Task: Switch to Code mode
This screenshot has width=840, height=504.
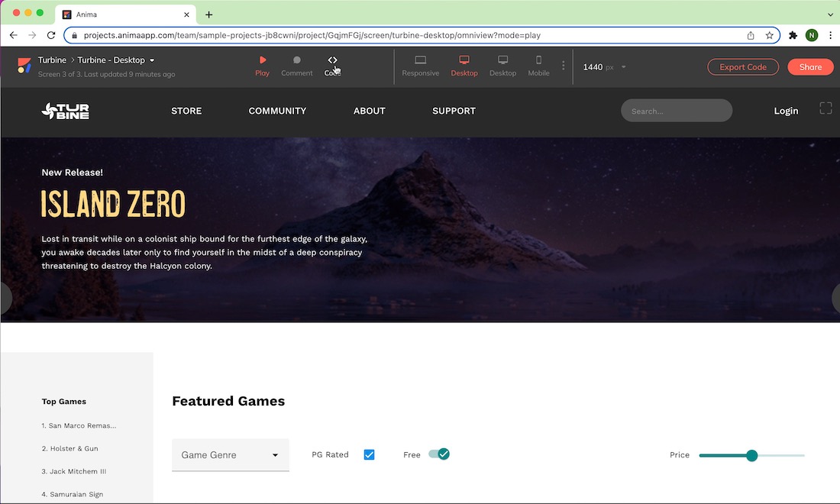Action: (x=333, y=66)
